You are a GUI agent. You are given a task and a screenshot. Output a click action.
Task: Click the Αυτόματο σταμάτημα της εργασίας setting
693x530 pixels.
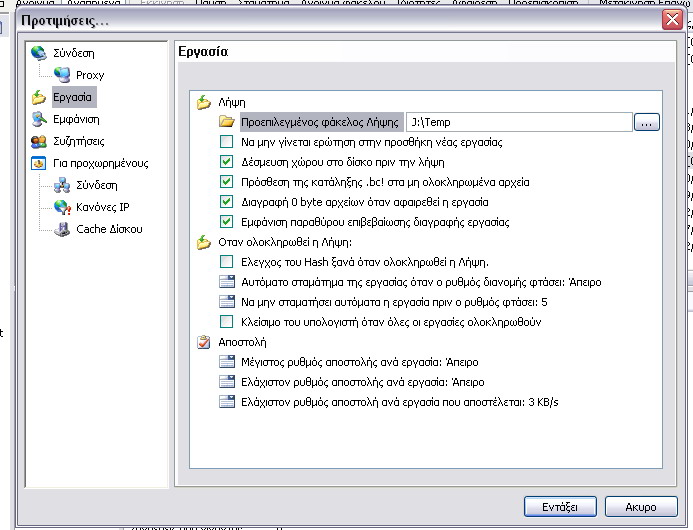point(421,282)
